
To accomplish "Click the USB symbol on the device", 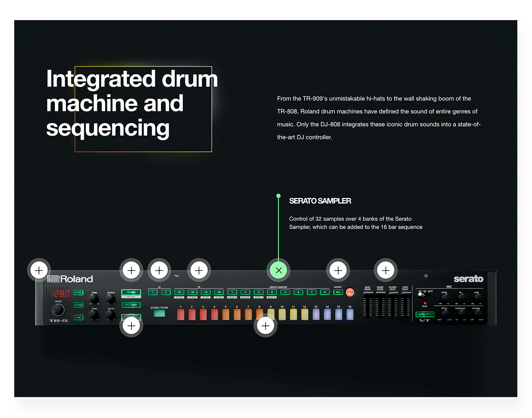I will 177,276.
